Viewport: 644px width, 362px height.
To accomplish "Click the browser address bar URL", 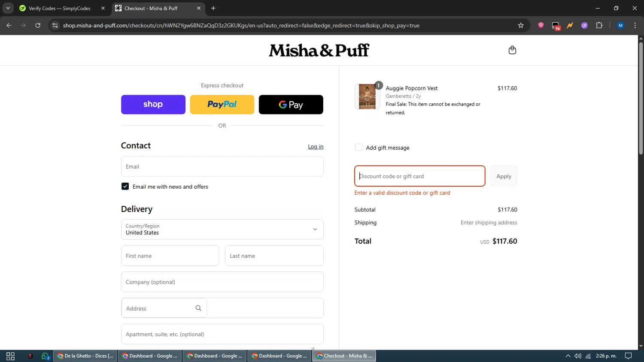I will (241, 25).
